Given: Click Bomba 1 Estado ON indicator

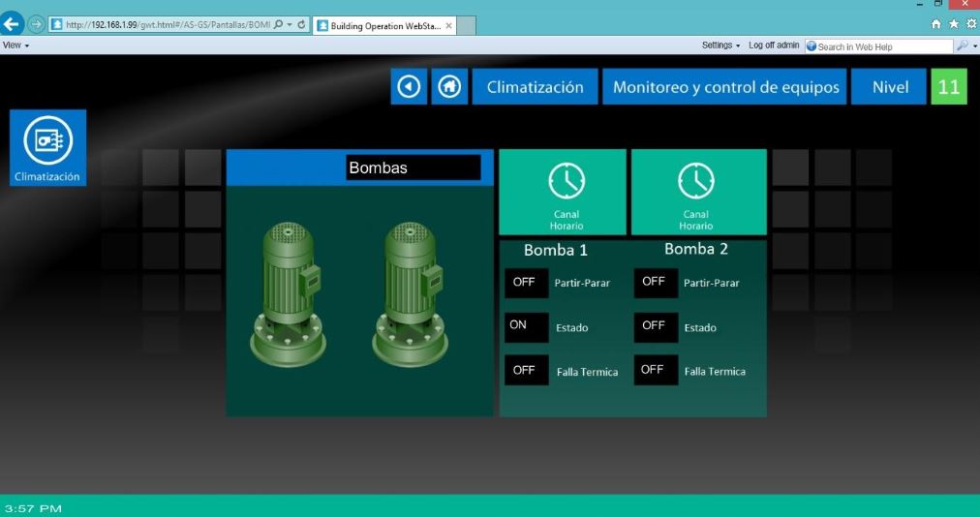Looking at the screenshot, I should (526, 326).
